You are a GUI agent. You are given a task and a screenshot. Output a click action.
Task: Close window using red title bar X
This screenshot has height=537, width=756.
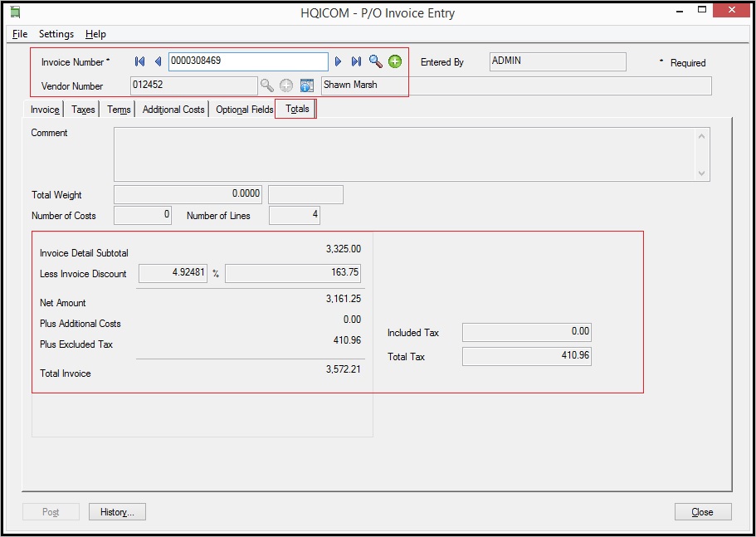click(733, 10)
